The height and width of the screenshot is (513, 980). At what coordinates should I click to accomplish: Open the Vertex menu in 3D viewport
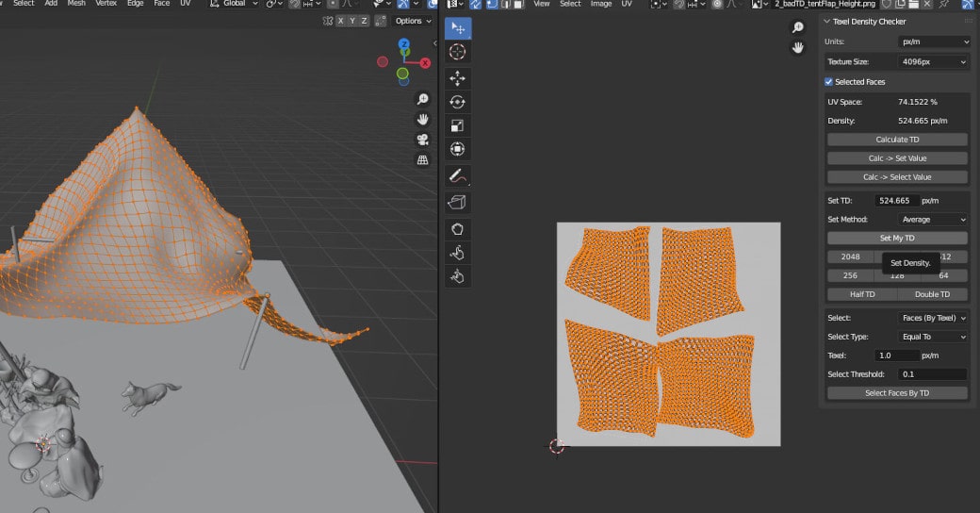pyautogui.click(x=106, y=4)
